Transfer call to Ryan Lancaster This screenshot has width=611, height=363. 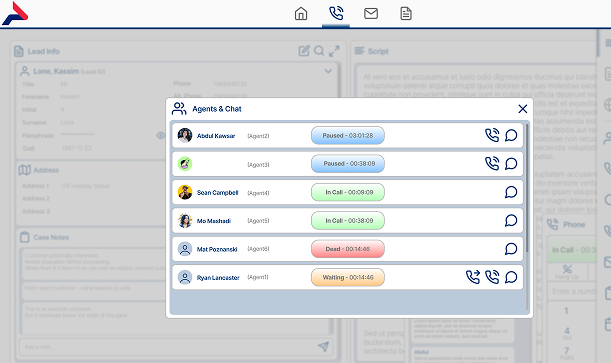point(473,277)
